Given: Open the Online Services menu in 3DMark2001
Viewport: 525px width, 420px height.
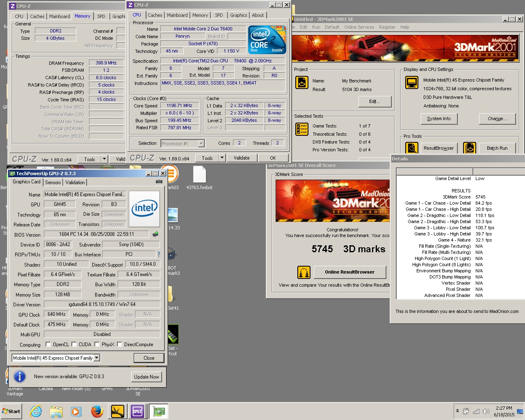Looking at the screenshot, I should coord(359,27).
